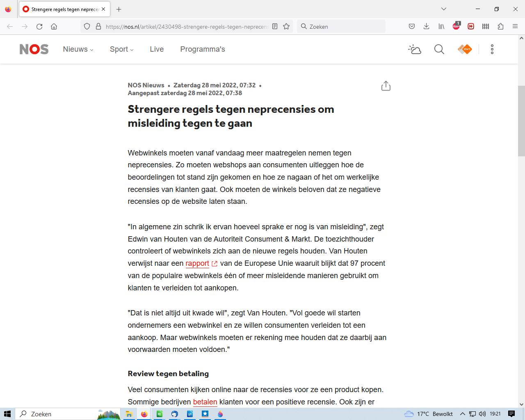Viewport: 525px width, 420px height.
Task: Open the notification center
Action: tap(511, 414)
